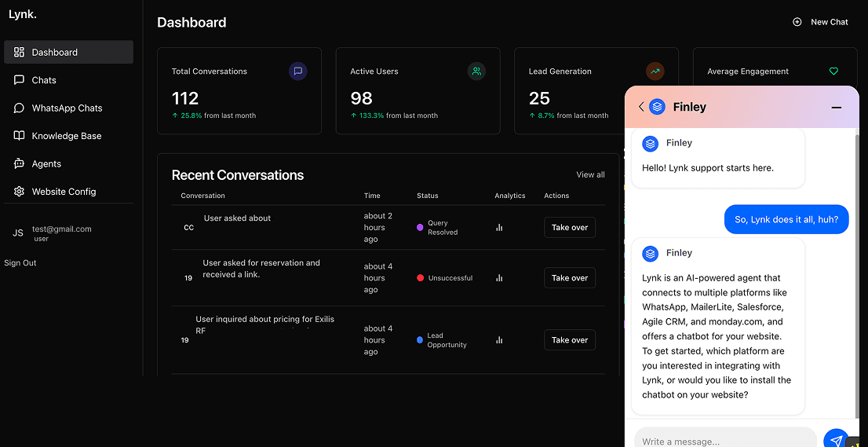
Task: Open analytics bar chart for Query Resolved conversation
Action: coord(499,228)
